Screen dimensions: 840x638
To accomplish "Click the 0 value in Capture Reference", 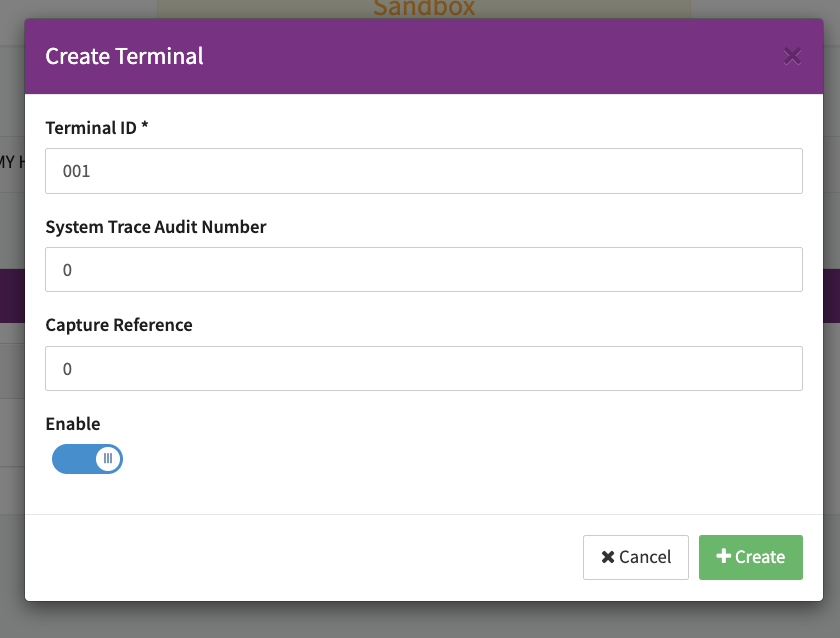I will tap(68, 369).
